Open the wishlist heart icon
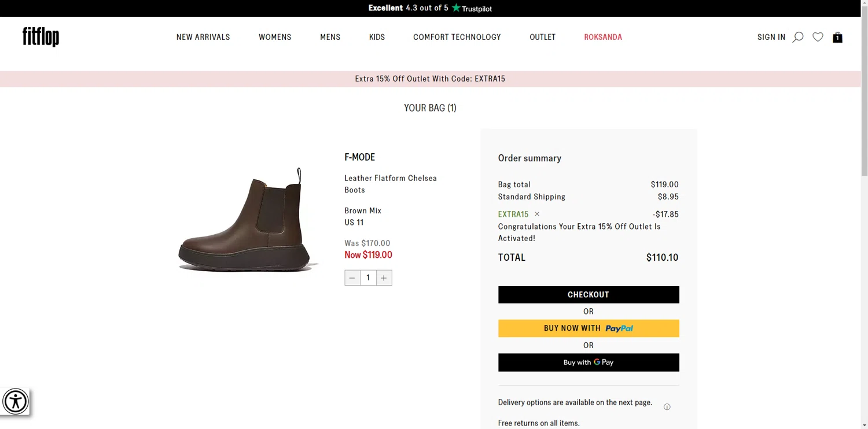This screenshot has height=429, width=868. (818, 37)
